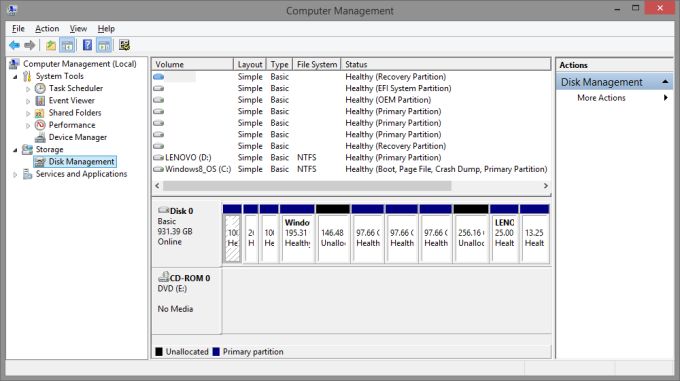Click the Back arrow toolbar icon
680x381 pixels.
[14, 45]
